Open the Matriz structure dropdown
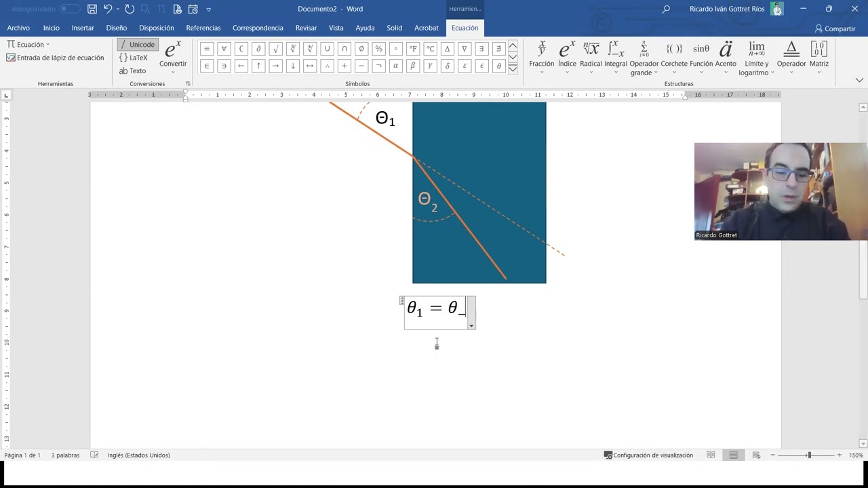868x488 pixels. point(818,57)
